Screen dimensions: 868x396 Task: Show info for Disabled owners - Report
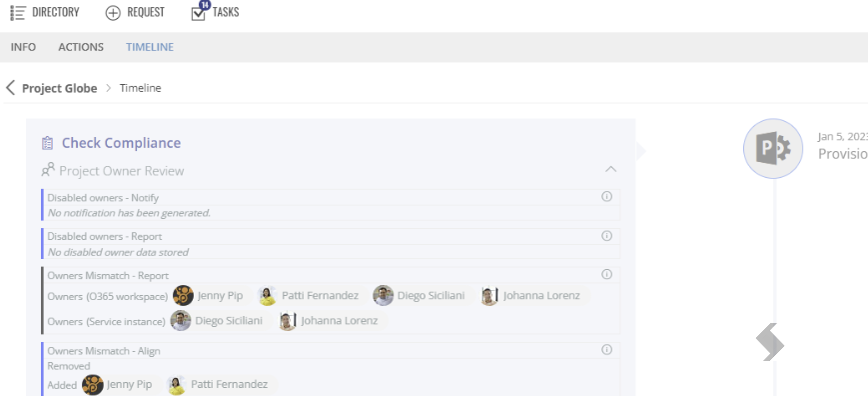(x=606, y=235)
